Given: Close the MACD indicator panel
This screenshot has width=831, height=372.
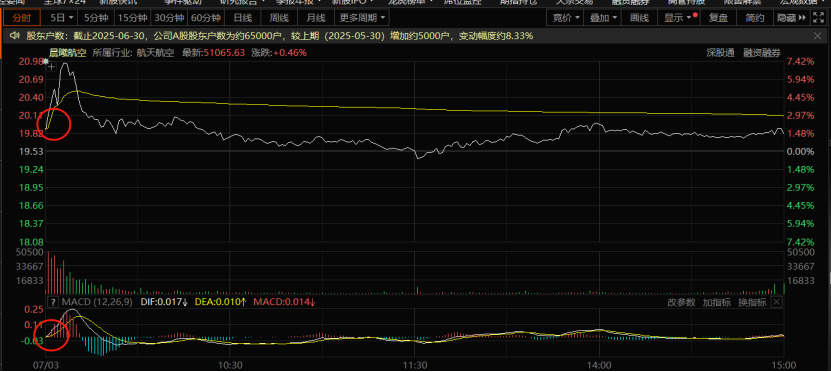Looking at the screenshot, I should pyautogui.click(x=776, y=302).
